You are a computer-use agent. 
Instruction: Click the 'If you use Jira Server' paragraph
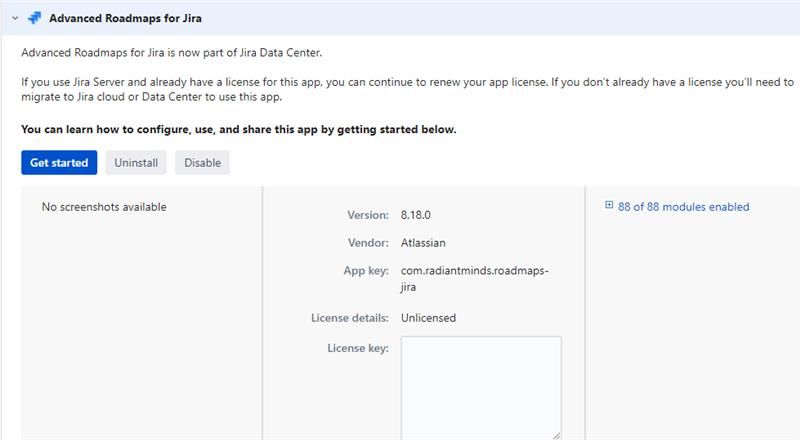click(408, 89)
